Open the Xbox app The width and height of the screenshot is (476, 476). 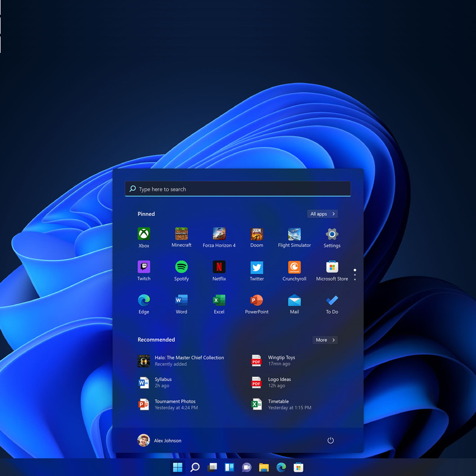[143, 237]
